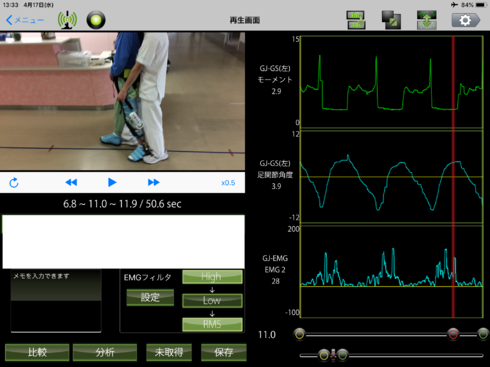Rewind the video
The height and width of the screenshot is (367, 490).
(71, 182)
